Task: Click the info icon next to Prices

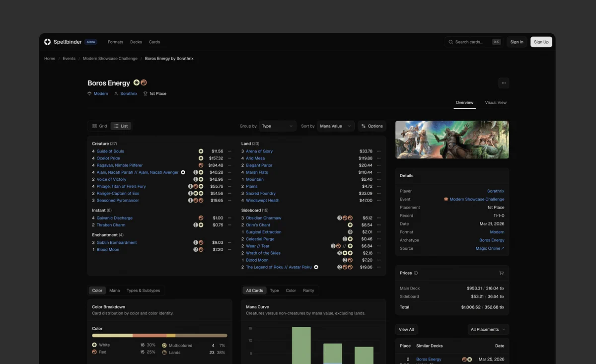Action: (x=416, y=273)
